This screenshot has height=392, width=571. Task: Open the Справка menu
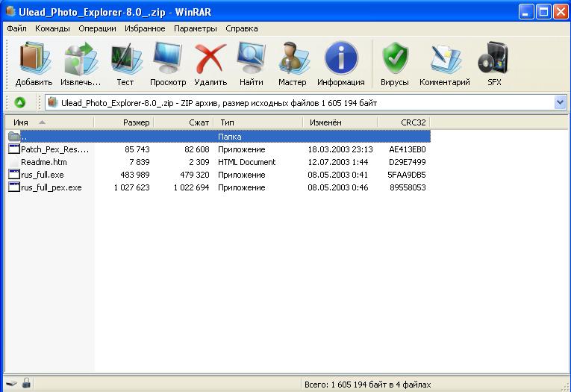pos(241,28)
